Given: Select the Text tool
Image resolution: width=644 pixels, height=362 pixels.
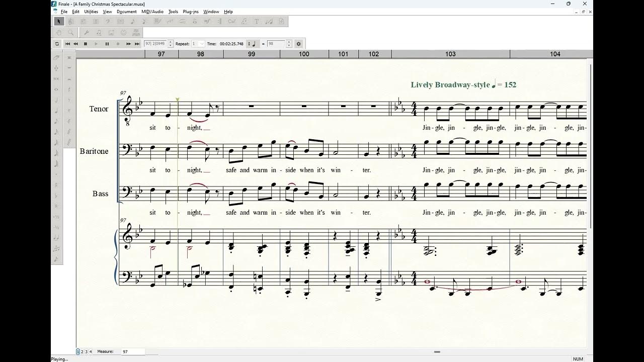Looking at the screenshot, I should tap(256, 22).
